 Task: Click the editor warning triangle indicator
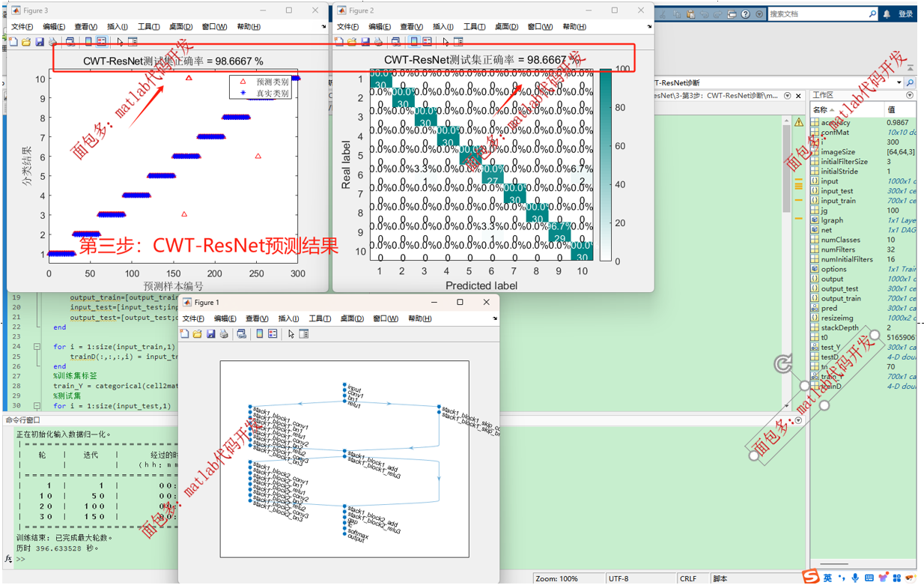click(x=799, y=121)
